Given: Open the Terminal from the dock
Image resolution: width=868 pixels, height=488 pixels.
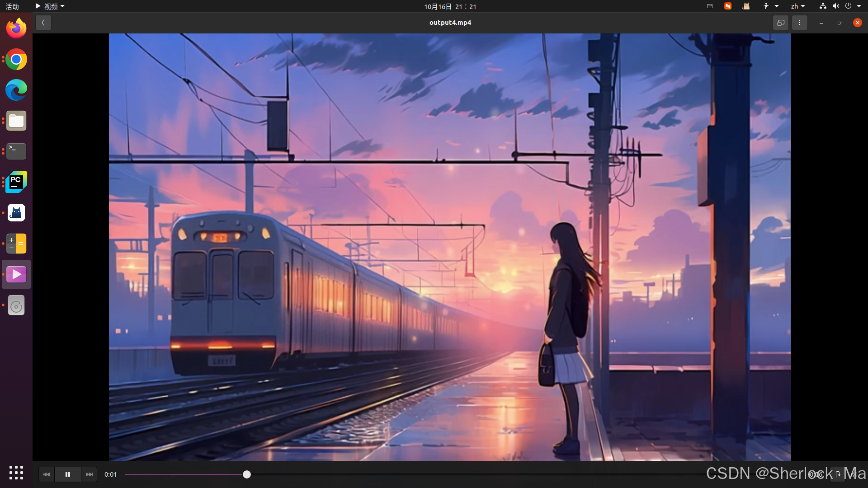Looking at the screenshot, I should (16, 151).
